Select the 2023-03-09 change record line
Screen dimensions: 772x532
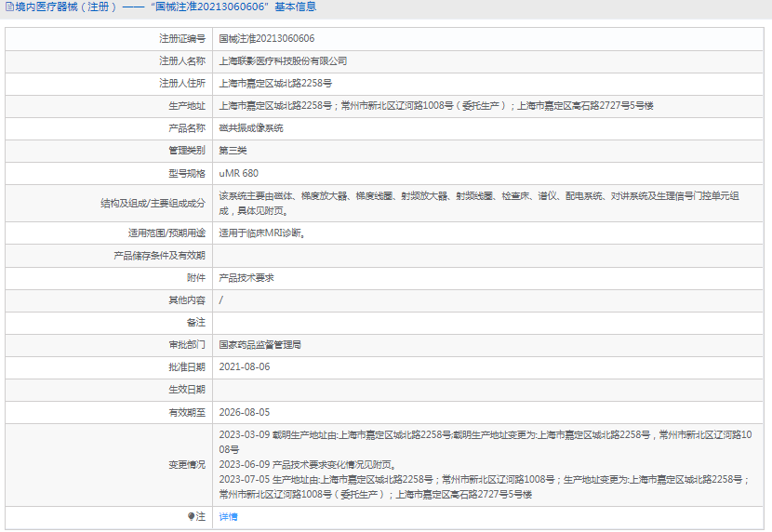click(x=486, y=442)
